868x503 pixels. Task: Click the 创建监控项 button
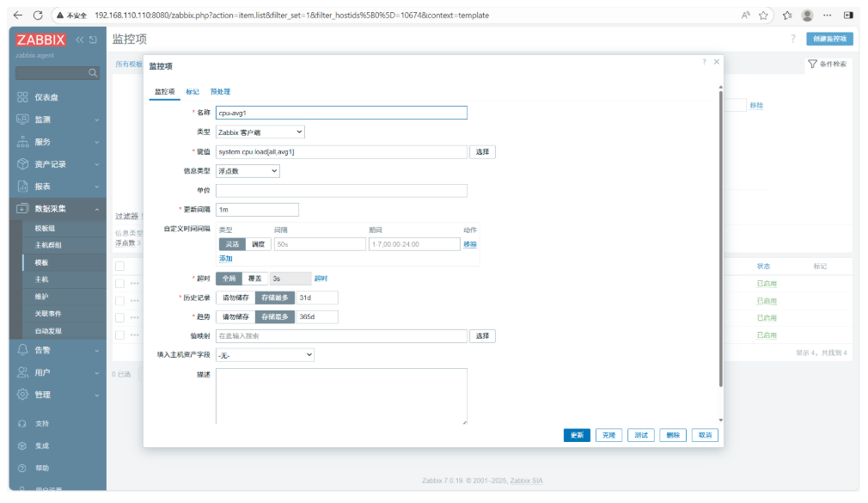point(829,39)
